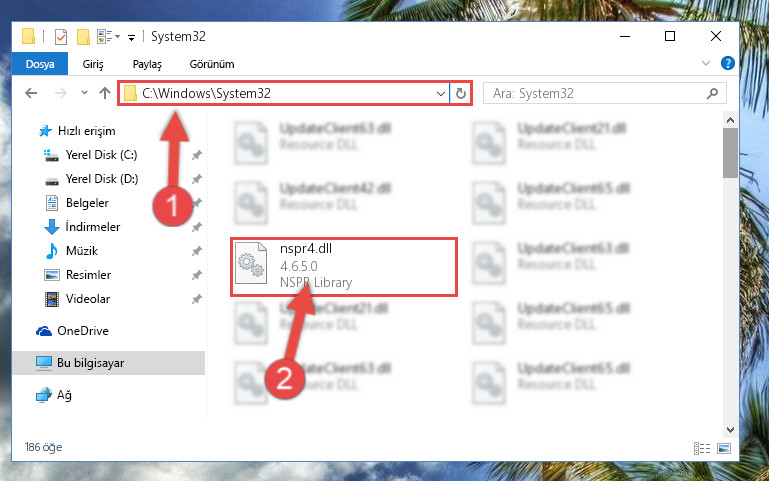This screenshot has width=769, height=481.
Task: Expand the address bar history dropdown
Action: click(x=440, y=93)
